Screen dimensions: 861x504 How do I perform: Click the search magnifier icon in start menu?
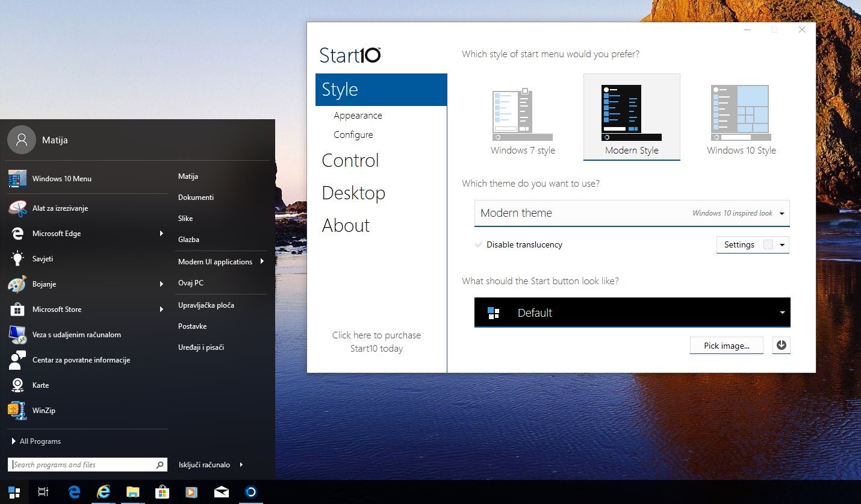160,465
